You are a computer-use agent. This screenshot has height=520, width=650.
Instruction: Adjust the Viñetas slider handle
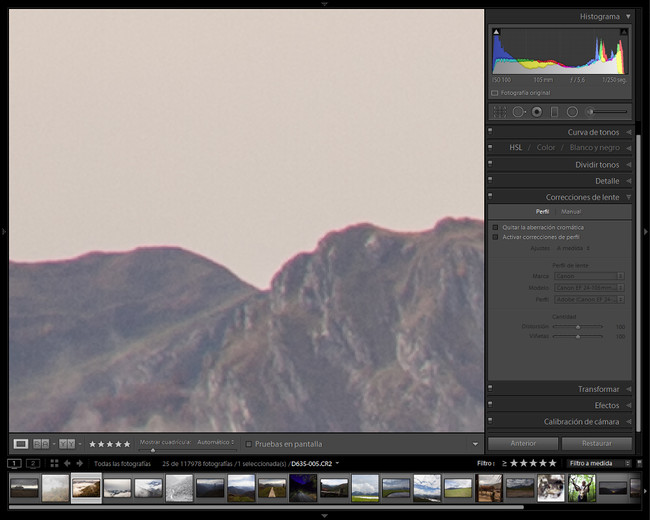[x=578, y=336]
